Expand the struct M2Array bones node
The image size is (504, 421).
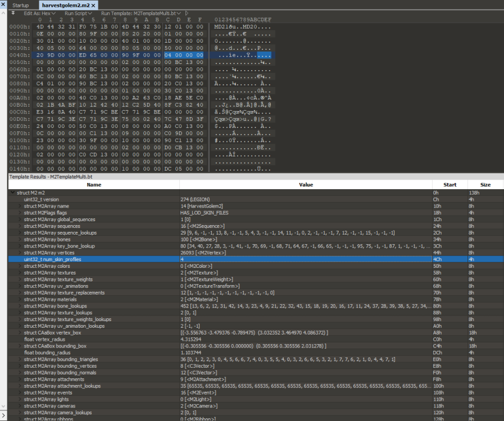tap(21, 239)
